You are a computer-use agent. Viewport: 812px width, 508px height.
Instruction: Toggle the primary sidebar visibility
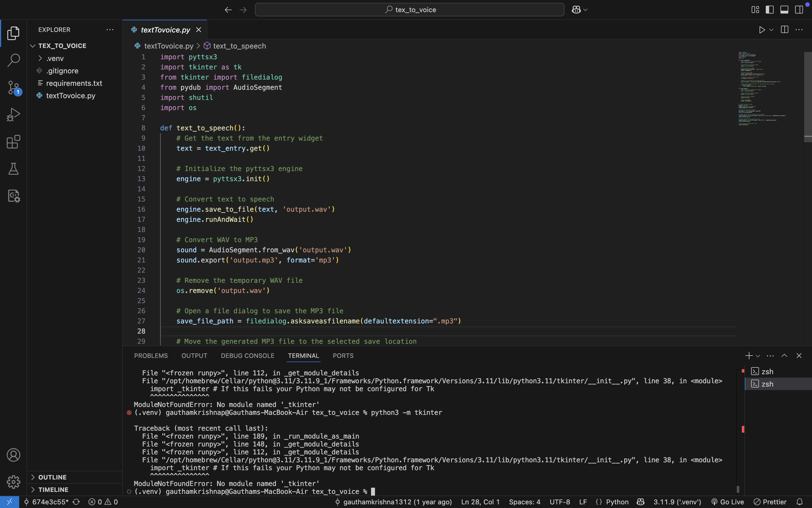[x=769, y=10]
